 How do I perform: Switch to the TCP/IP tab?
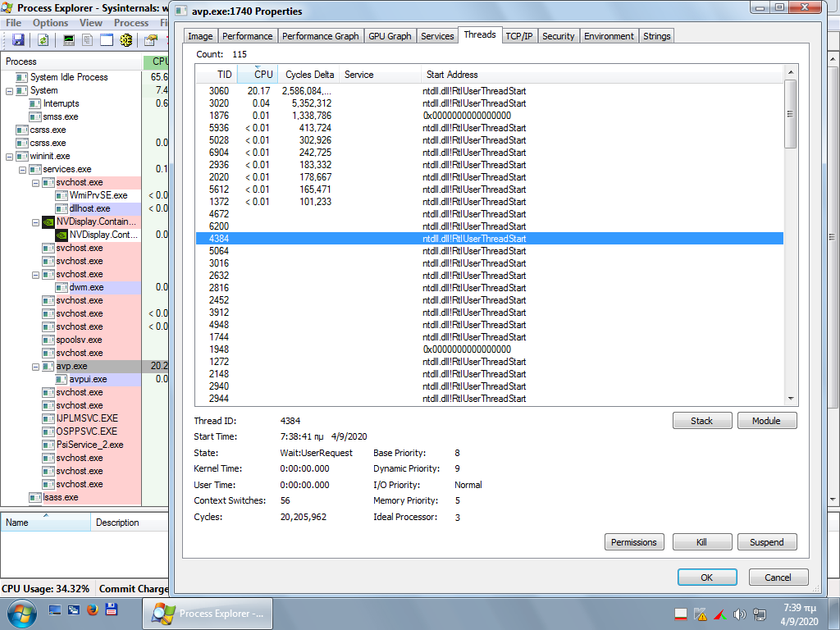(519, 36)
